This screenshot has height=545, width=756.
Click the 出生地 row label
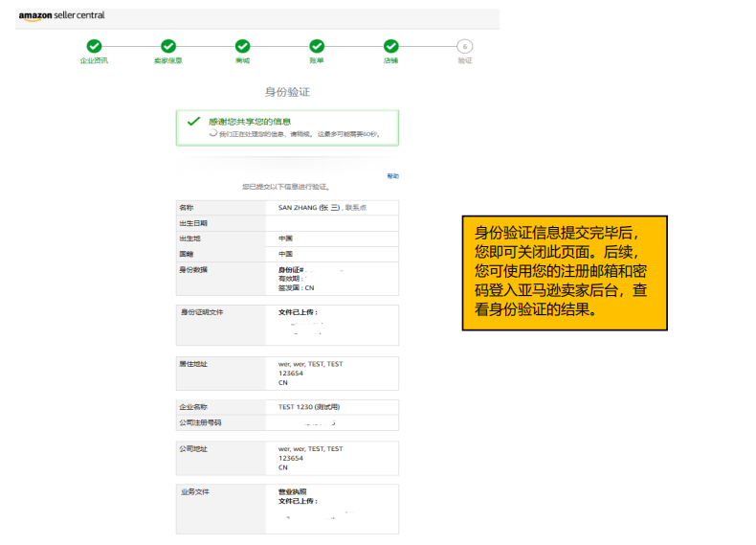190,238
